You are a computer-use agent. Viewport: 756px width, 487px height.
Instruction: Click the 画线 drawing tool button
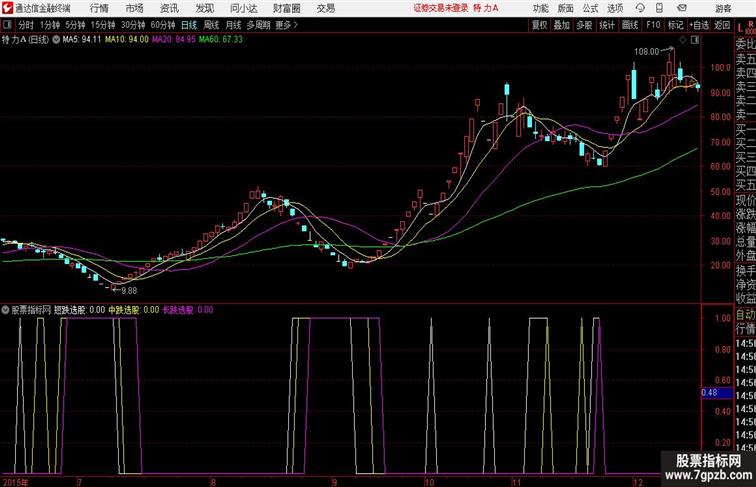coord(630,25)
